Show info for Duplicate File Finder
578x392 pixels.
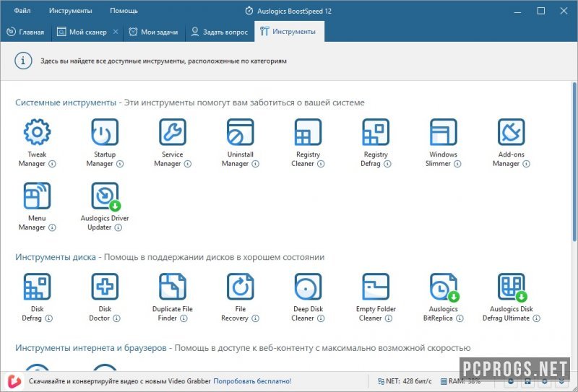pyautogui.click(x=184, y=318)
